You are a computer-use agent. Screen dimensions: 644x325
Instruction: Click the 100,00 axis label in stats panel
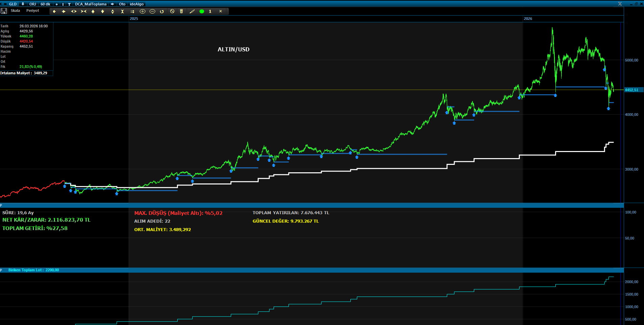[x=630, y=212]
